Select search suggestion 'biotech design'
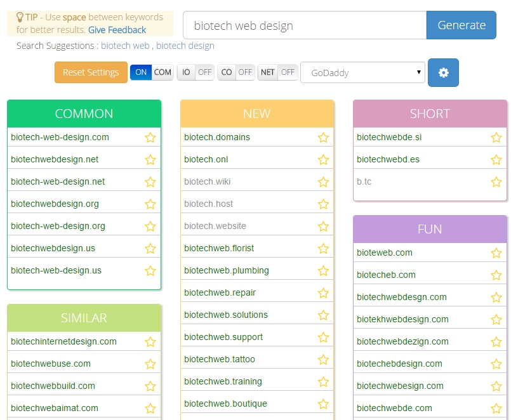This screenshot has width=511, height=420. click(x=185, y=46)
